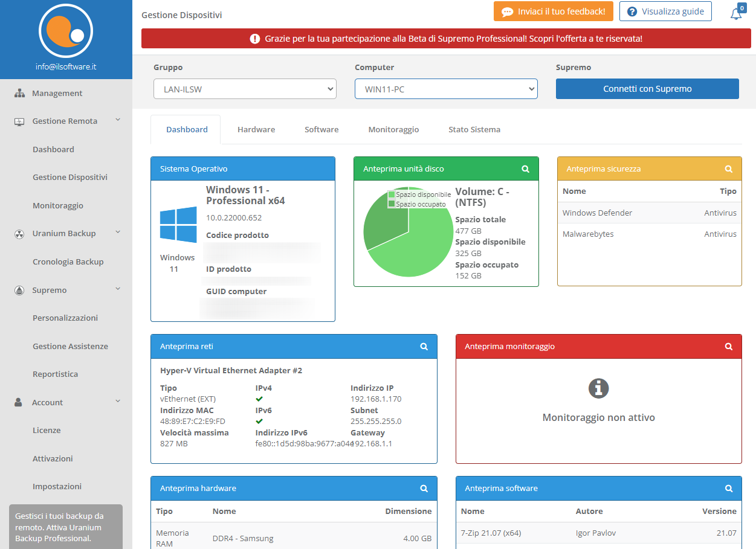
Task: Click the Subnet value 255.255.255.0
Action: pyautogui.click(x=376, y=422)
